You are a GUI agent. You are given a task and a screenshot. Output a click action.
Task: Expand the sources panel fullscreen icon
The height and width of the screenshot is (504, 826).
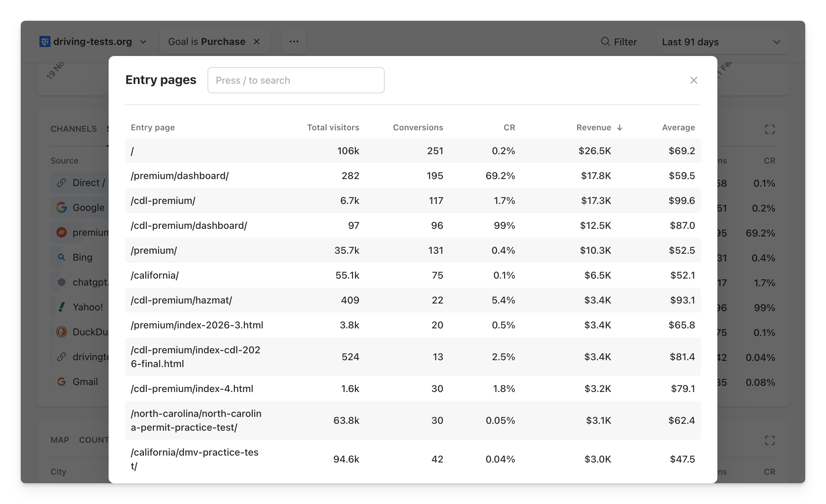770,129
